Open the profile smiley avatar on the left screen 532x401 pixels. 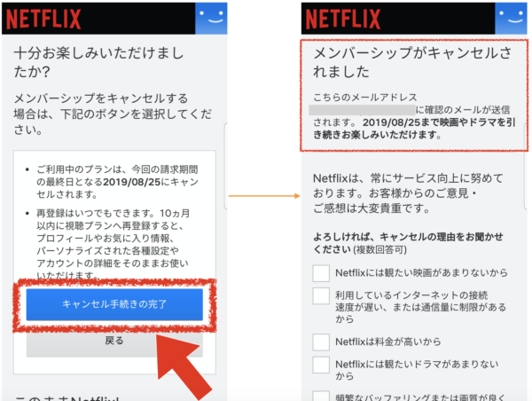pos(211,19)
